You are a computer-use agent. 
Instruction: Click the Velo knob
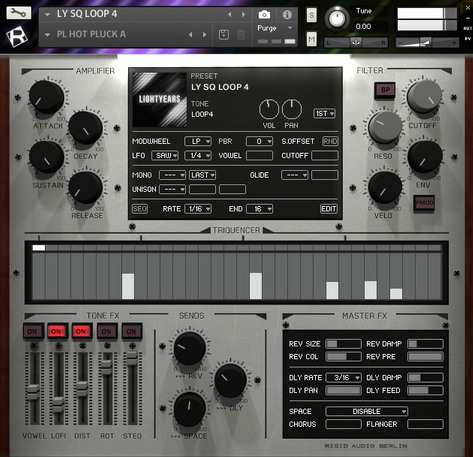click(385, 187)
